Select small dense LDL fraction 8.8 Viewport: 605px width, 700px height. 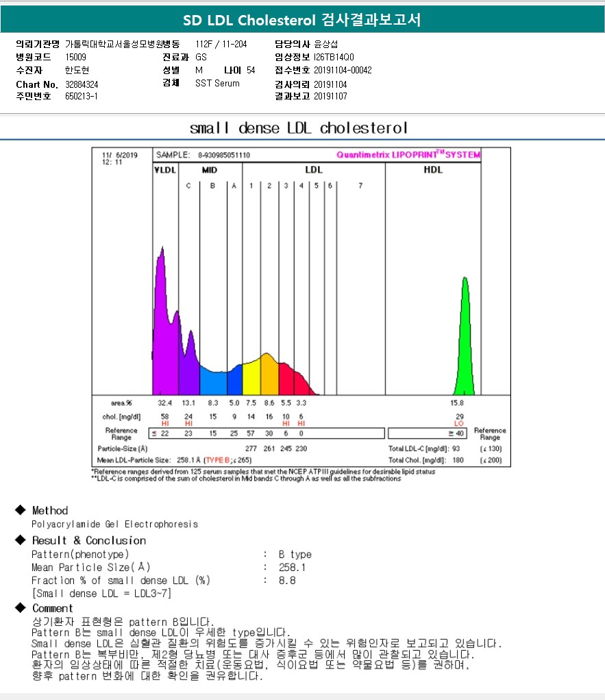[287, 580]
